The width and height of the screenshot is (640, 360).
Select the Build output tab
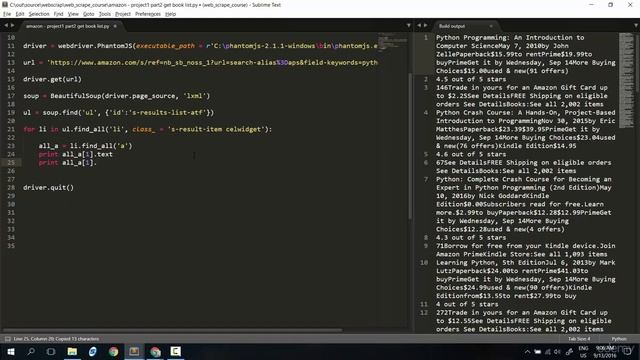click(x=452, y=26)
